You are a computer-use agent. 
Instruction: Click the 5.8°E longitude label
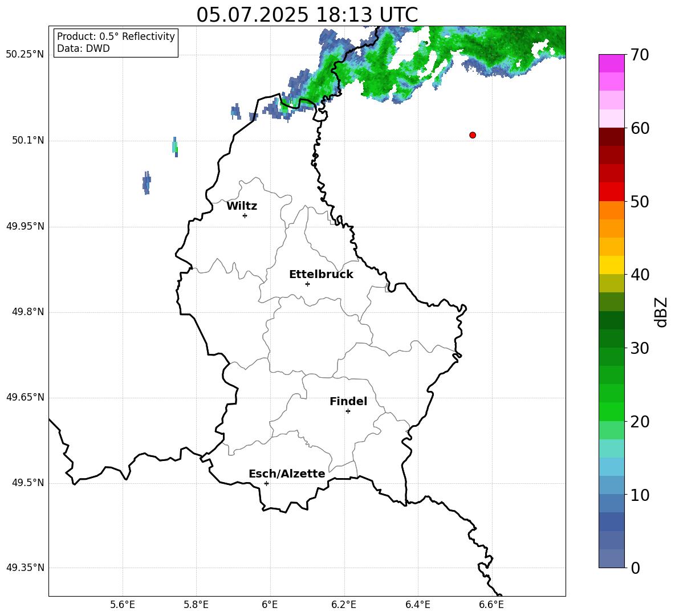pos(196,605)
